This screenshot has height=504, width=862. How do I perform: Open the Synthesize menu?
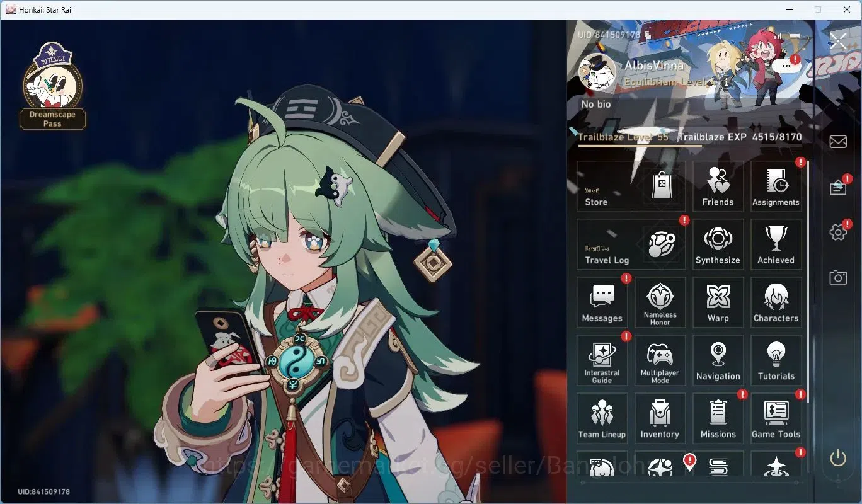coord(718,244)
